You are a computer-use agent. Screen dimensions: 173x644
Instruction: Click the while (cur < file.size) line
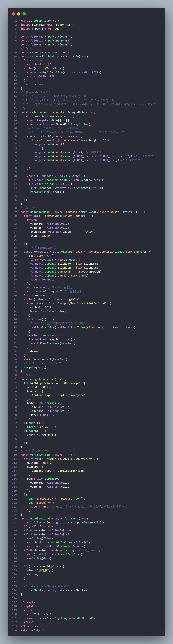[x=44, y=69]
